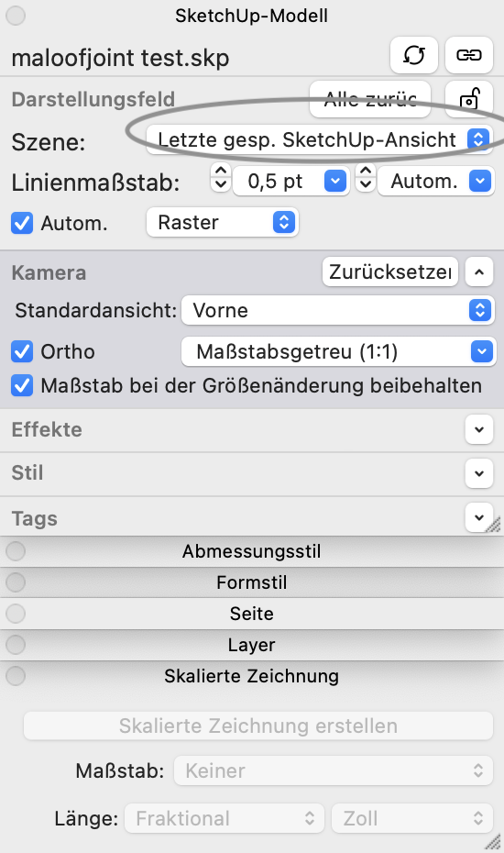Open the Formstil panel
The height and width of the screenshot is (853, 504).
tap(252, 582)
